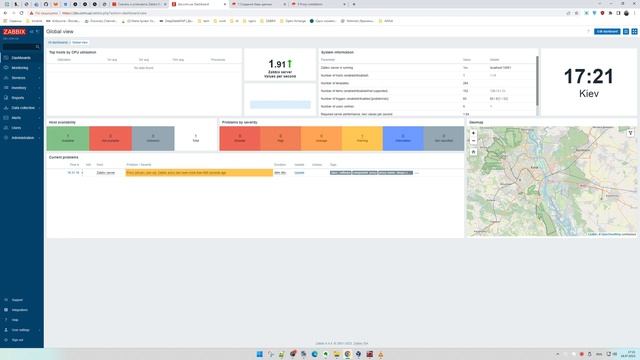The image size is (640, 360).
Task: Expand the Services menu section
Action: [x=21, y=78]
